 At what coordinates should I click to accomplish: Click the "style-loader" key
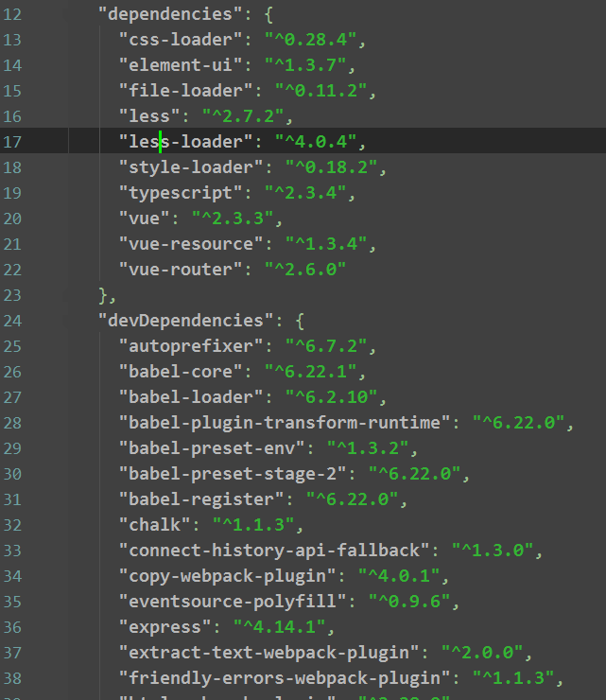tap(191, 167)
